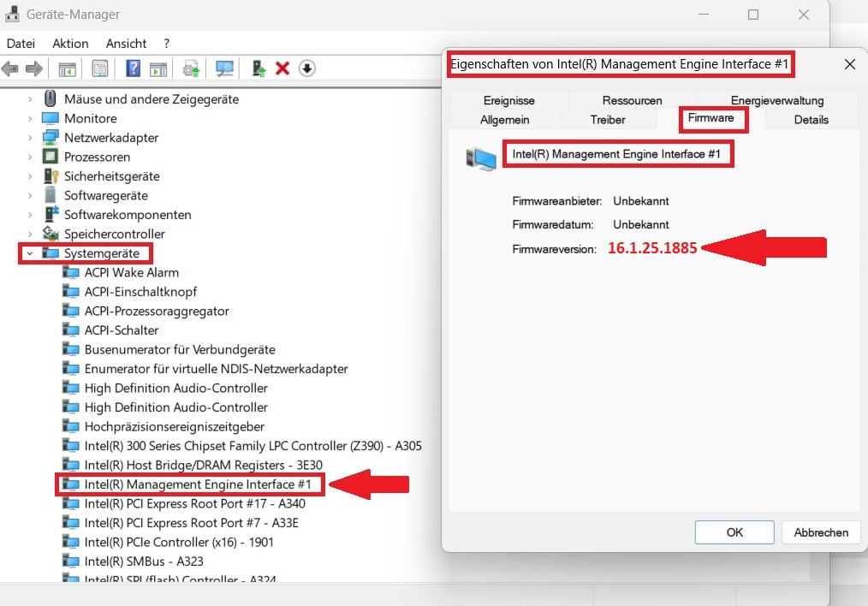The height and width of the screenshot is (606, 868).
Task: Expand the Netzwerkadapter node
Action: [x=30, y=137]
